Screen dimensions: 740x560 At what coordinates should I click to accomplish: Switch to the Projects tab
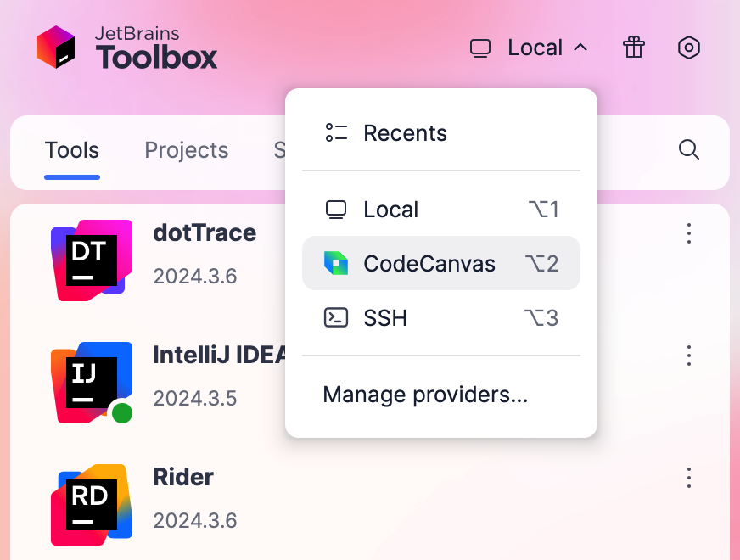(186, 150)
